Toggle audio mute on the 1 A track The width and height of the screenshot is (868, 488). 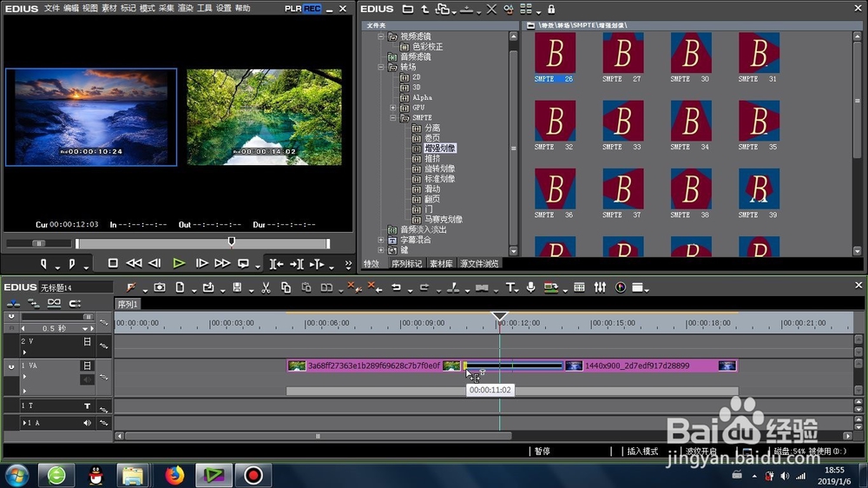[x=87, y=423]
